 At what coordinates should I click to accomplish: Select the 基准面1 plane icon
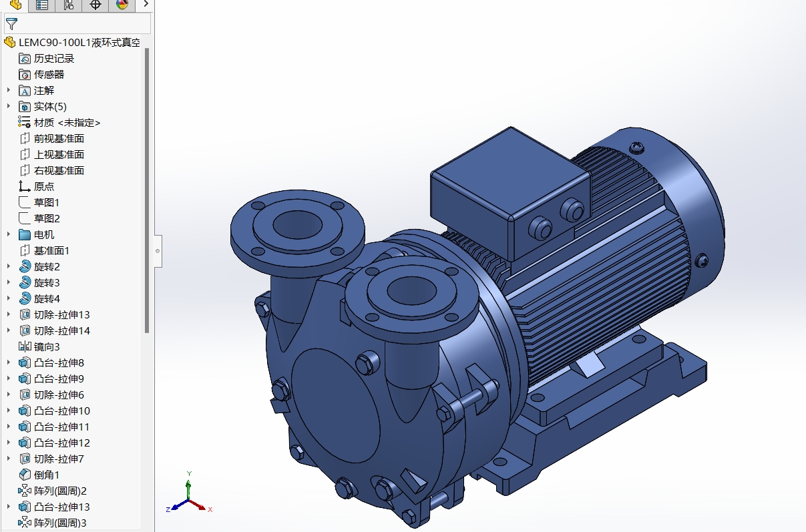click(25, 250)
